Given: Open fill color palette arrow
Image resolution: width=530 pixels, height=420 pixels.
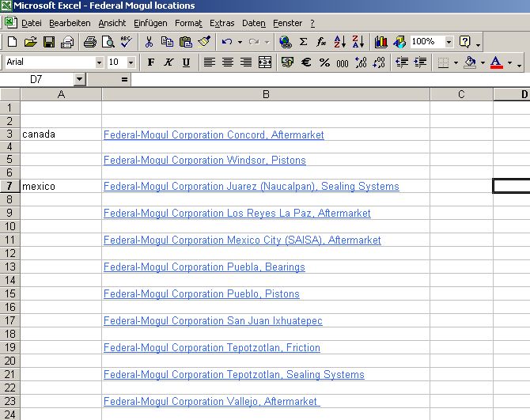Looking at the screenshot, I should [483, 62].
